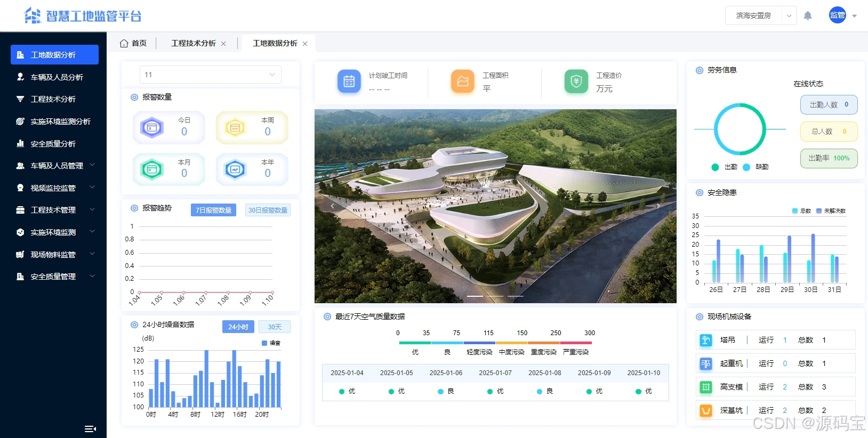Click the 安全隐患 section header icon
This screenshot has width=868, height=438.
[700, 193]
